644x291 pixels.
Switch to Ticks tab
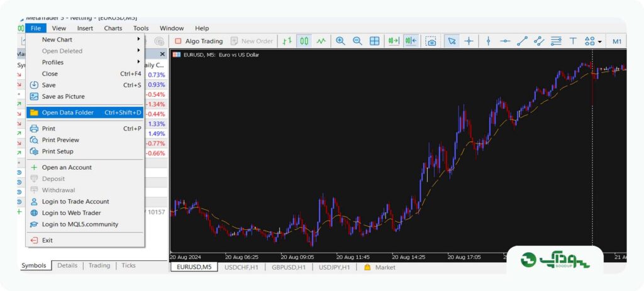[128, 266]
